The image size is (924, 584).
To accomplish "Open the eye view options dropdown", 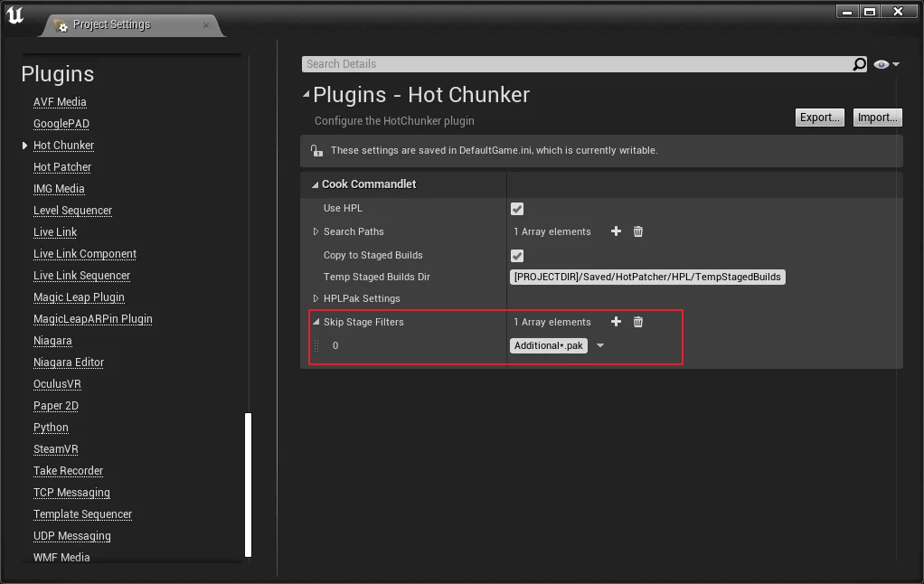I will [x=886, y=64].
